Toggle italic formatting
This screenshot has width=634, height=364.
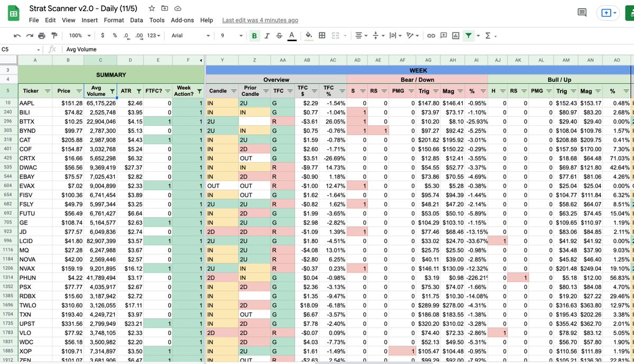click(267, 35)
